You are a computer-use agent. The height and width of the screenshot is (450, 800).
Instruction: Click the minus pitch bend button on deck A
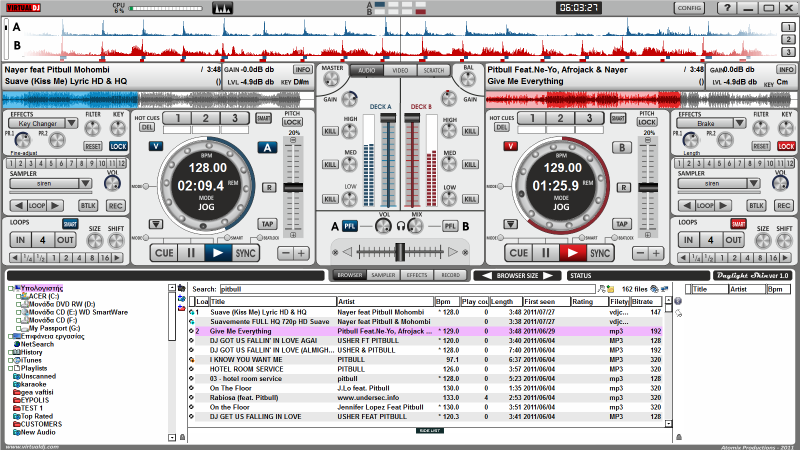[286, 253]
